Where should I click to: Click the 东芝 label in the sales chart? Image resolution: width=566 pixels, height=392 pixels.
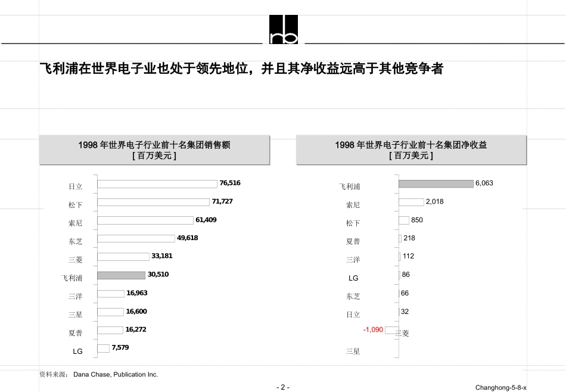[x=76, y=241]
